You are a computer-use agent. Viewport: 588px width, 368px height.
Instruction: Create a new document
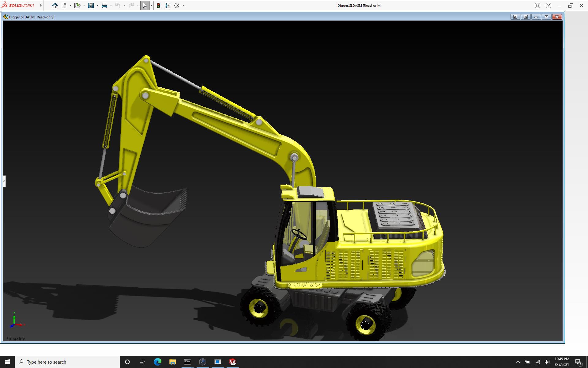[64, 6]
